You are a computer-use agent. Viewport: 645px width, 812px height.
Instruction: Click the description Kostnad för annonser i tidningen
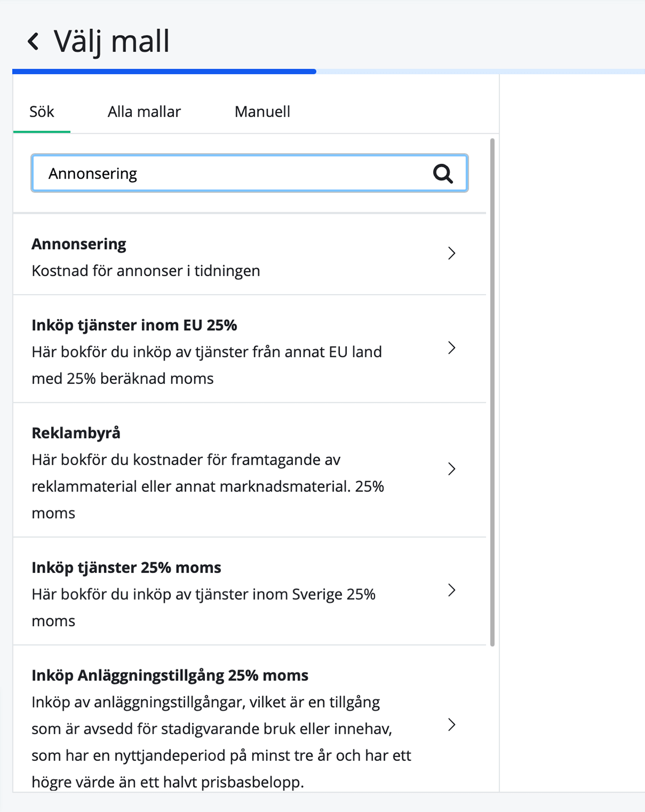pyautogui.click(x=146, y=270)
